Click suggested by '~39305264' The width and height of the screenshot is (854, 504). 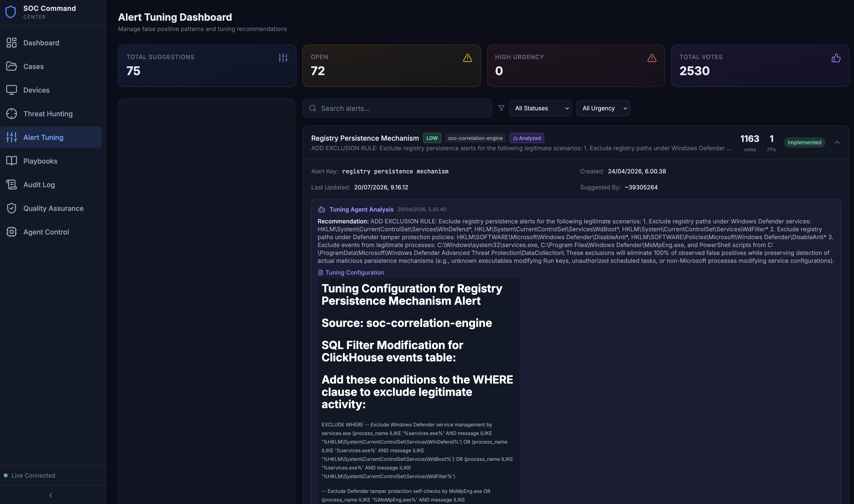[641, 187]
